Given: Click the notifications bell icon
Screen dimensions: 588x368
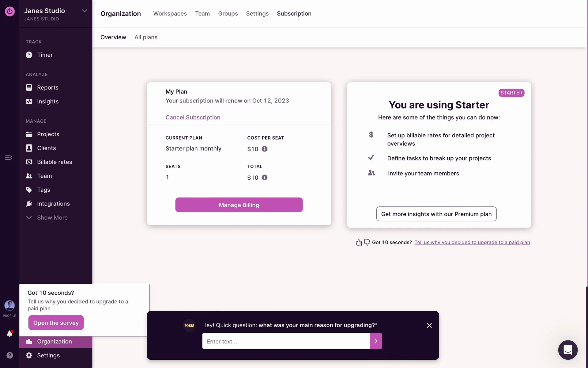Looking at the screenshot, I should (9, 334).
